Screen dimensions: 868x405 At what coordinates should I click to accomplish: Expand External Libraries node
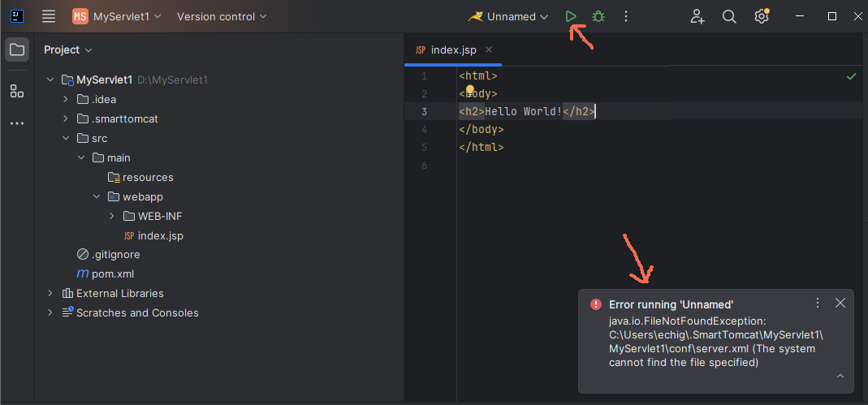click(50, 294)
